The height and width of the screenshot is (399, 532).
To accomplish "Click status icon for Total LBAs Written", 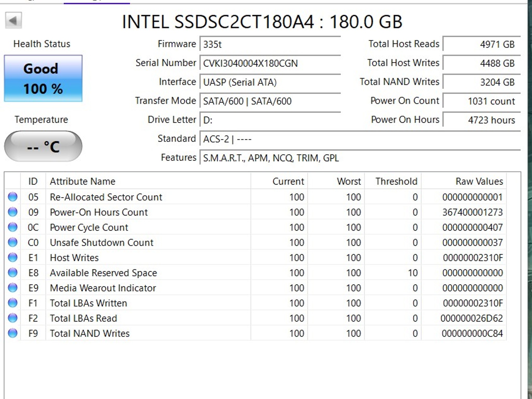I will (x=13, y=303).
